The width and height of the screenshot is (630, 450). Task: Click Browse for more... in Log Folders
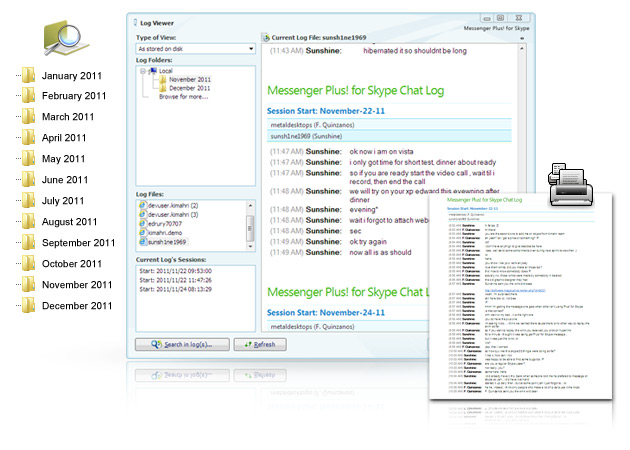click(183, 97)
